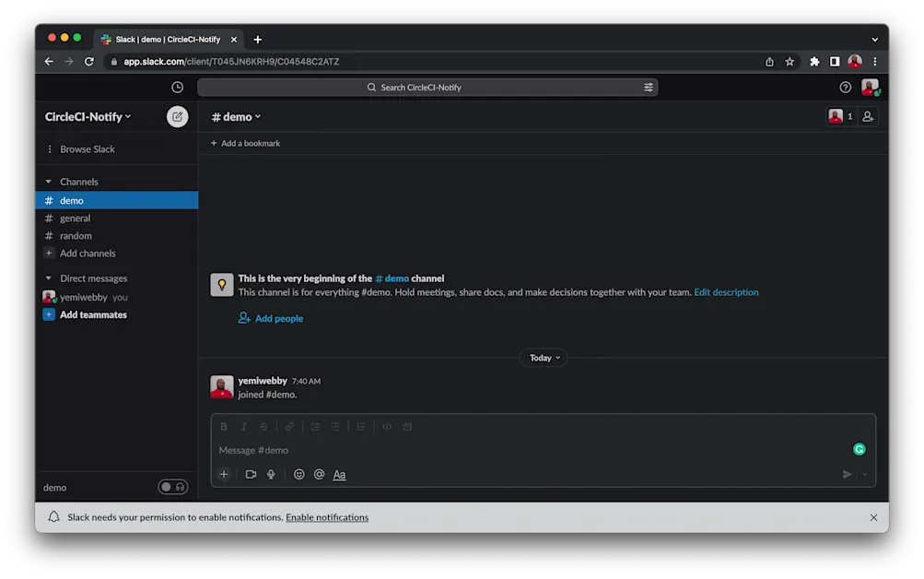Click the add colleagues icon in channel header

867,116
